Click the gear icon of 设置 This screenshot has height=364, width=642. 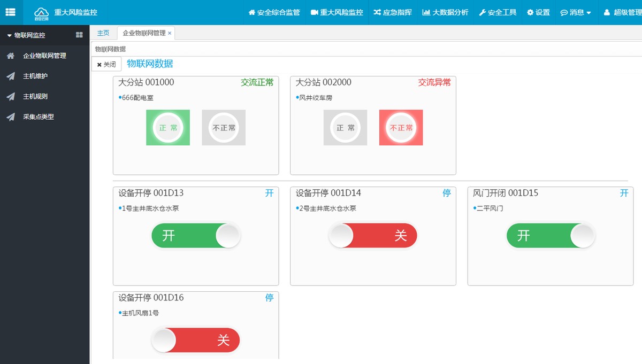coord(530,12)
